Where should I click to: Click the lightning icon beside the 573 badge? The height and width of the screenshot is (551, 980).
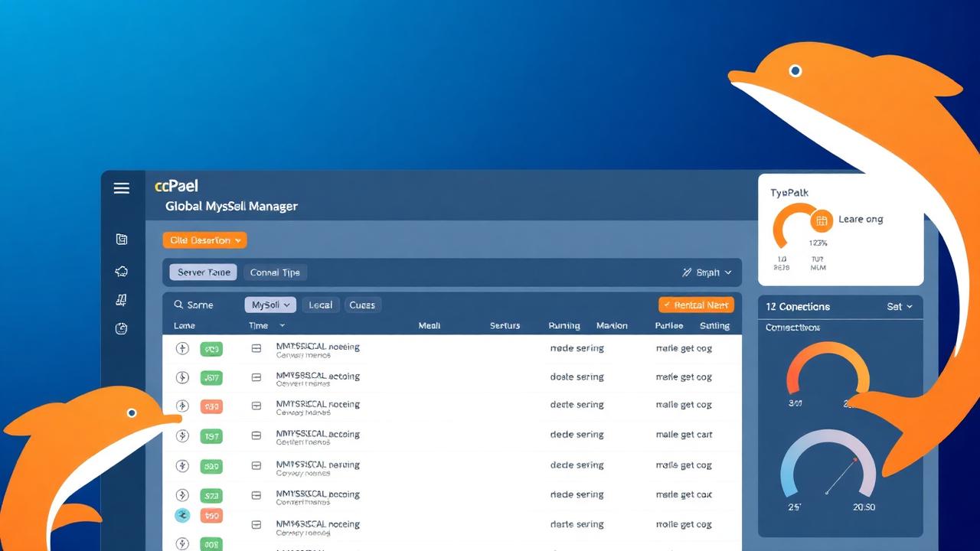pyautogui.click(x=182, y=495)
